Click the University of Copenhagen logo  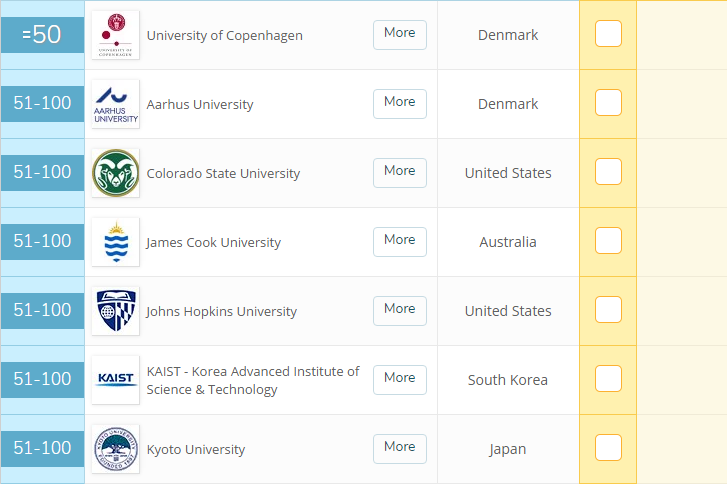point(115,35)
